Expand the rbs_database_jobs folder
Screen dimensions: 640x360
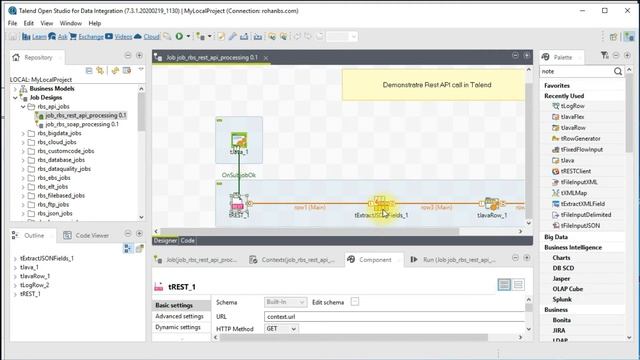23,160
